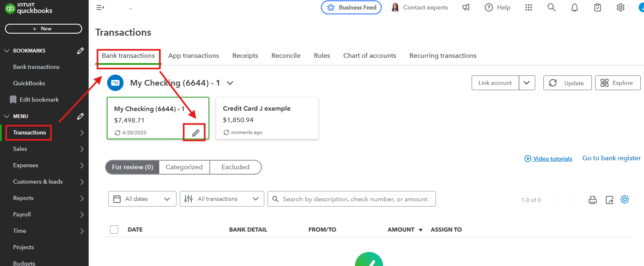Edit bookmarks with the pencil icon
This screenshot has height=266, width=644.
80,51
